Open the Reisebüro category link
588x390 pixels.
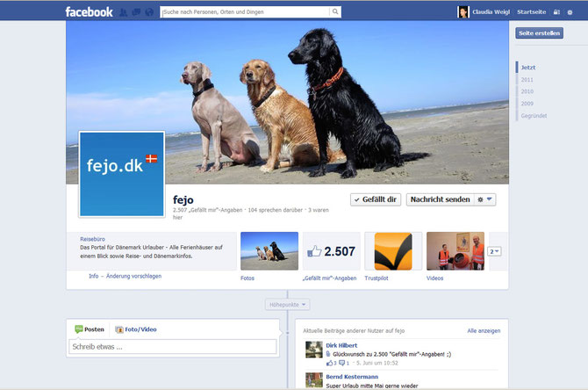click(92, 239)
